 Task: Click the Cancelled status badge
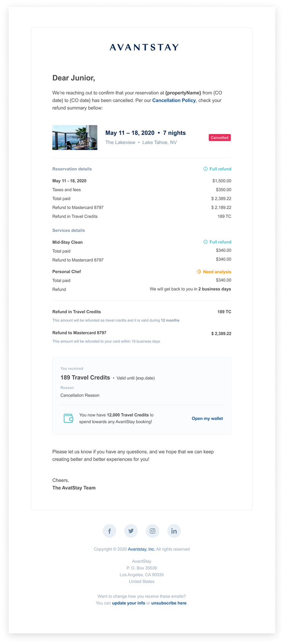coord(219,137)
